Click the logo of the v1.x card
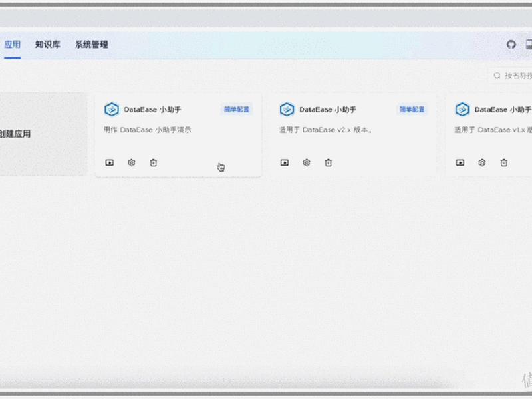 point(462,110)
